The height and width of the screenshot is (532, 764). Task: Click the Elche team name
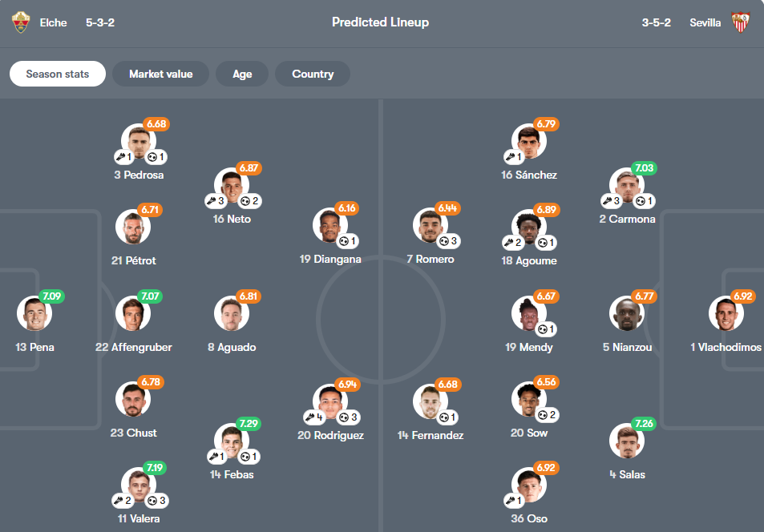point(54,22)
